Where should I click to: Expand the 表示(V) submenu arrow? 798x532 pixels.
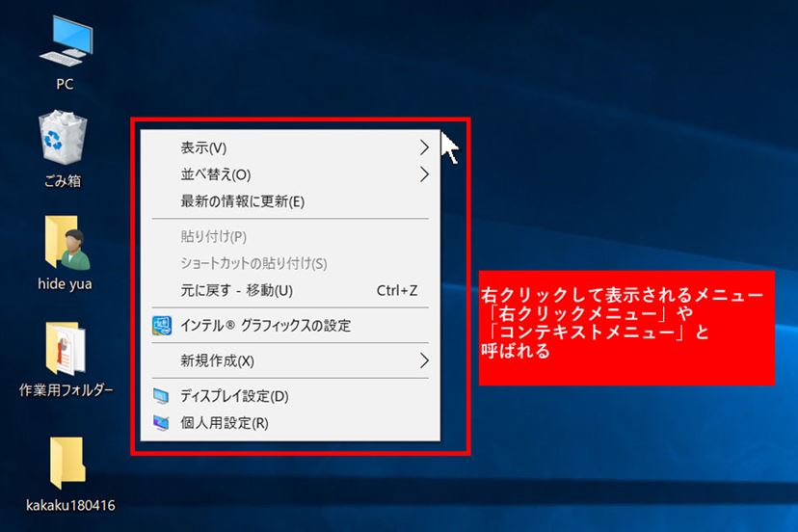(424, 147)
